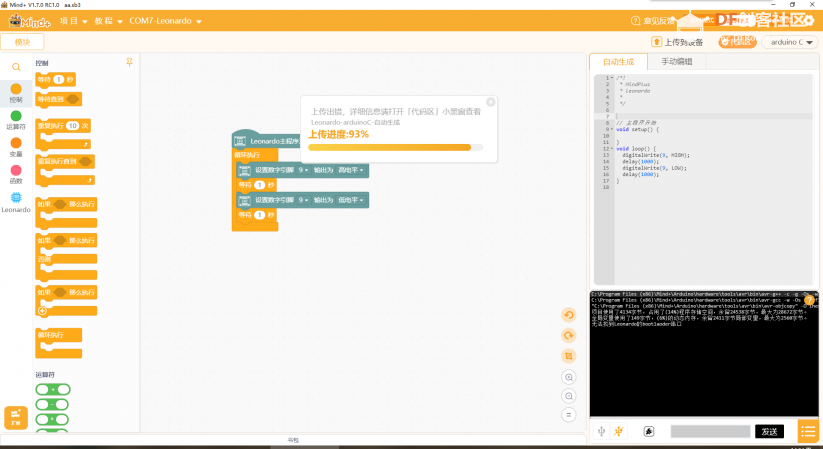Click the redo button on canvas

click(568, 336)
